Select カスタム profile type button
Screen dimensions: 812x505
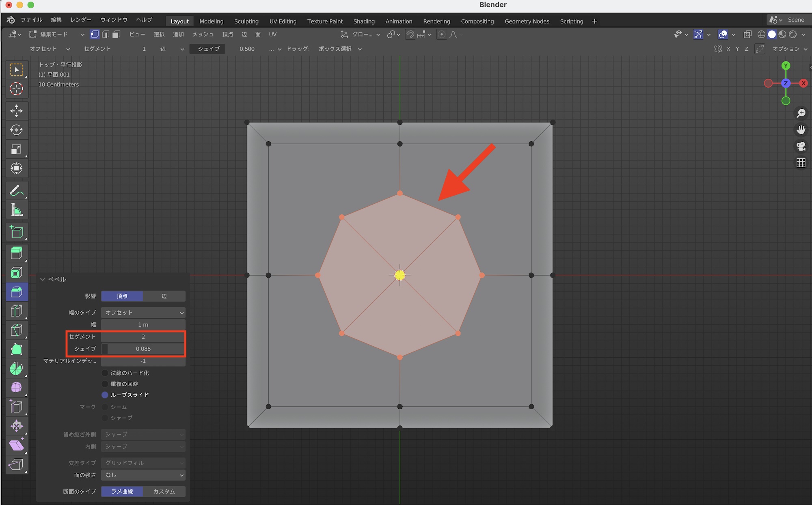pyautogui.click(x=164, y=491)
